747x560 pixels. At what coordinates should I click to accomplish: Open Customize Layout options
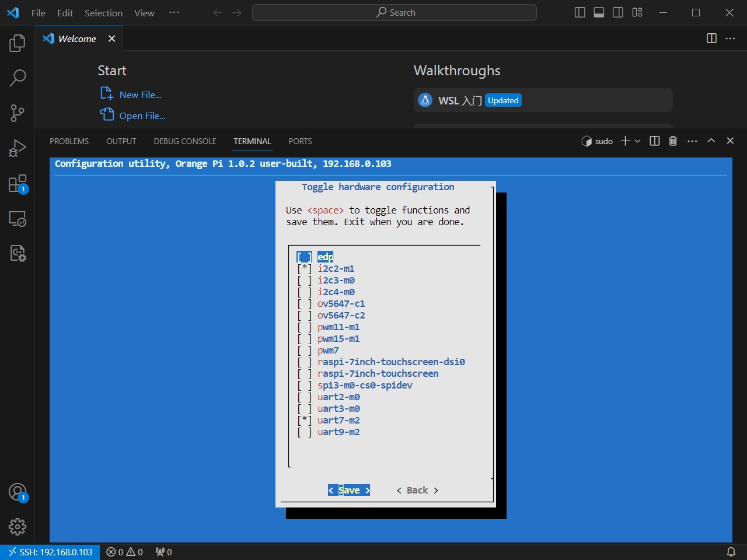(x=637, y=12)
